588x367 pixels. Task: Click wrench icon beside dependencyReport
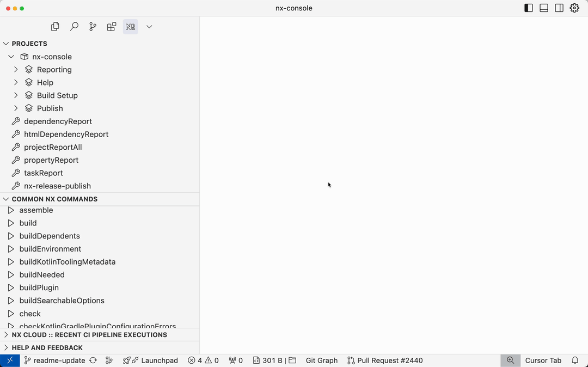(16, 121)
